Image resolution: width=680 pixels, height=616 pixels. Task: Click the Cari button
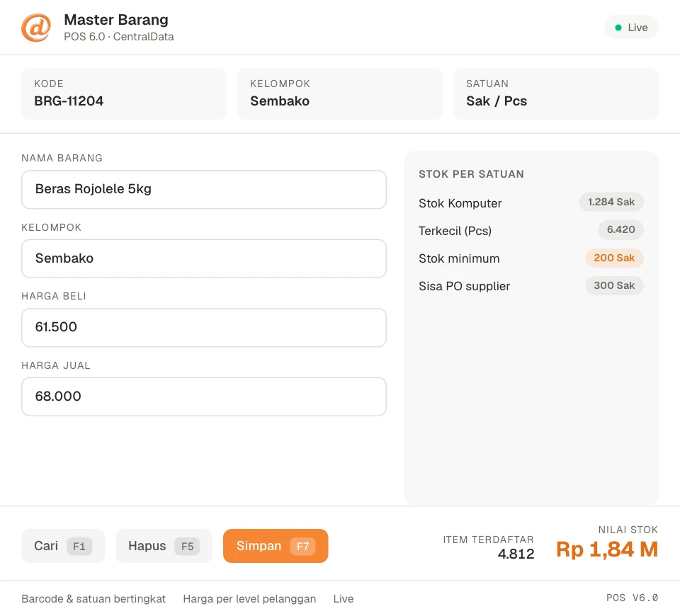(x=63, y=546)
